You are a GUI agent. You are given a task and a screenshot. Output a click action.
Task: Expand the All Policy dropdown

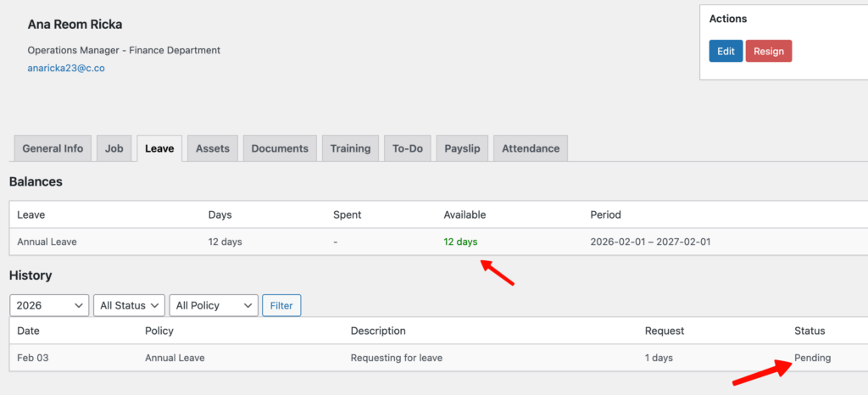(x=213, y=305)
